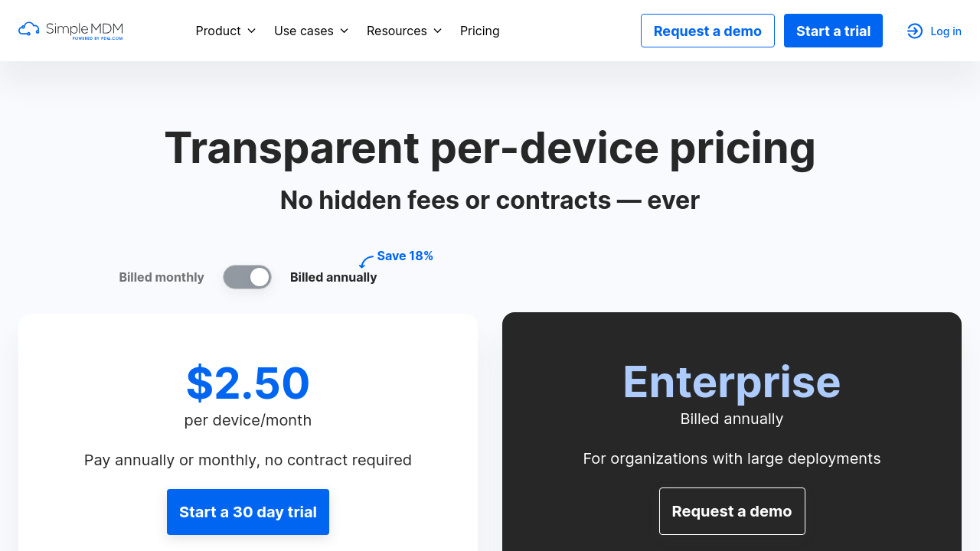Click the $2.50 price heading

click(248, 383)
